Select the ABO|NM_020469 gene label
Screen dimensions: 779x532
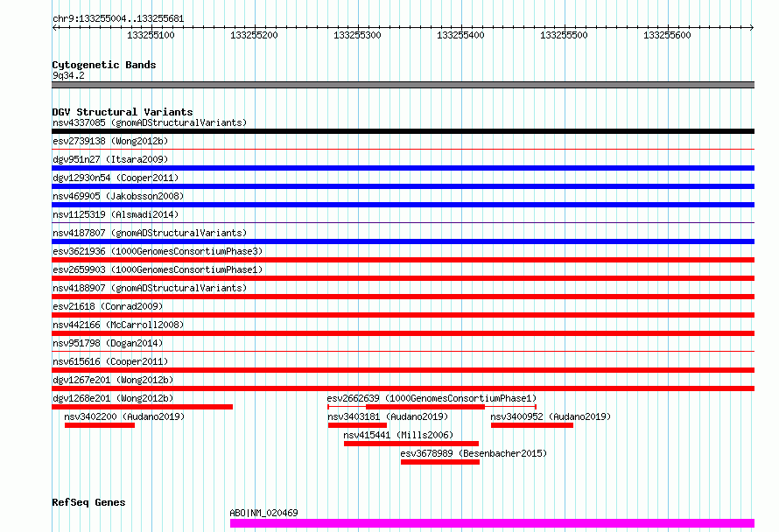[x=263, y=513]
